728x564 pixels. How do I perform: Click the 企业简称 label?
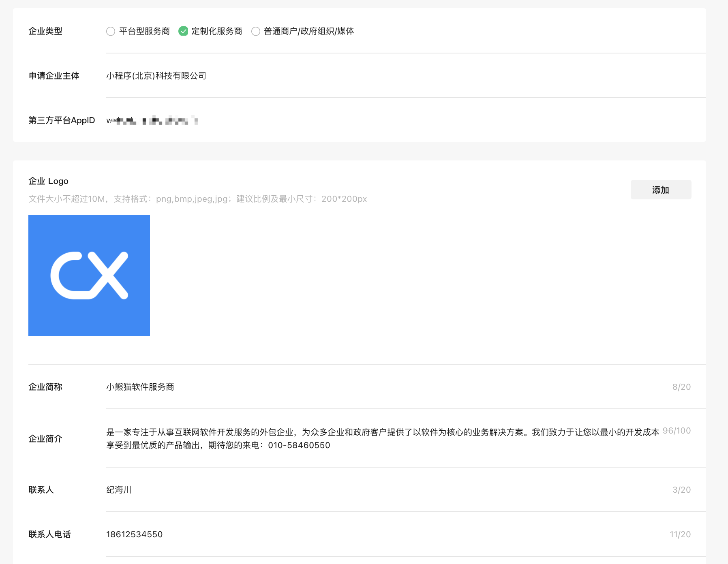coord(45,387)
